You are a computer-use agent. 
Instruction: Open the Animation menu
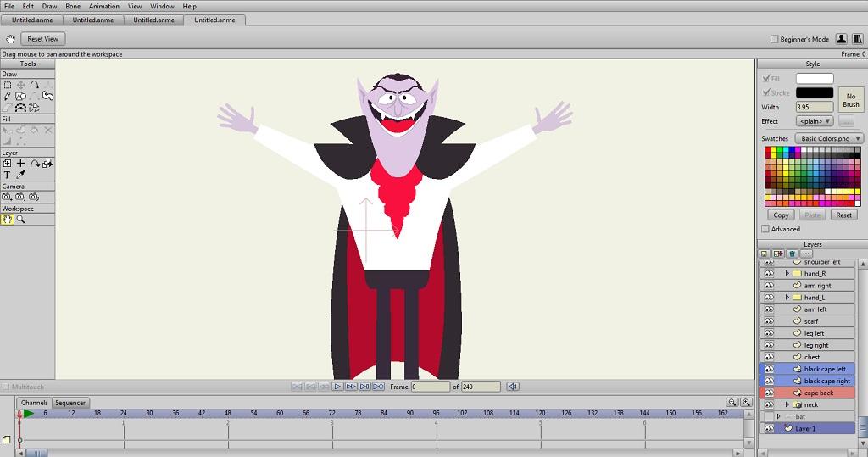[x=104, y=6]
